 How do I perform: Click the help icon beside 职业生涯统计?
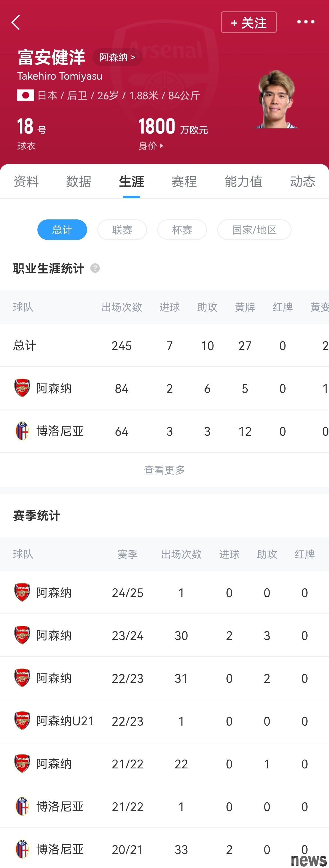click(95, 268)
